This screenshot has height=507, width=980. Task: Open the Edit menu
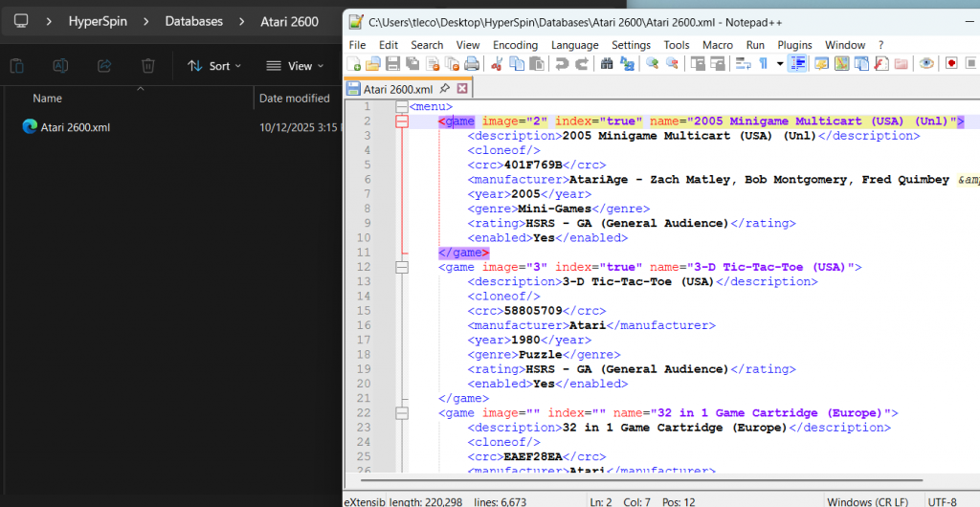tap(389, 45)
